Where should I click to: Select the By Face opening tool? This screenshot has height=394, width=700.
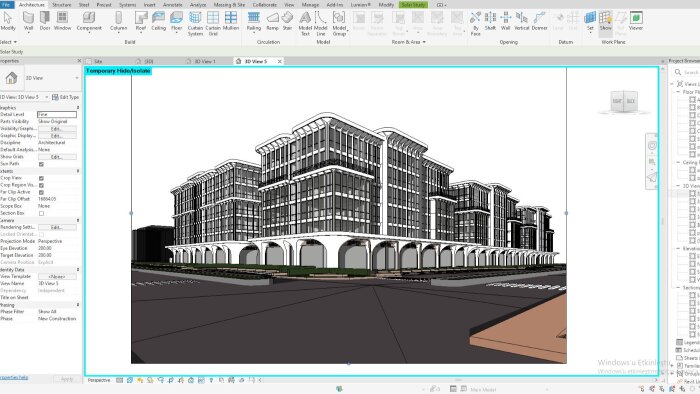click(x=475, y=24)
